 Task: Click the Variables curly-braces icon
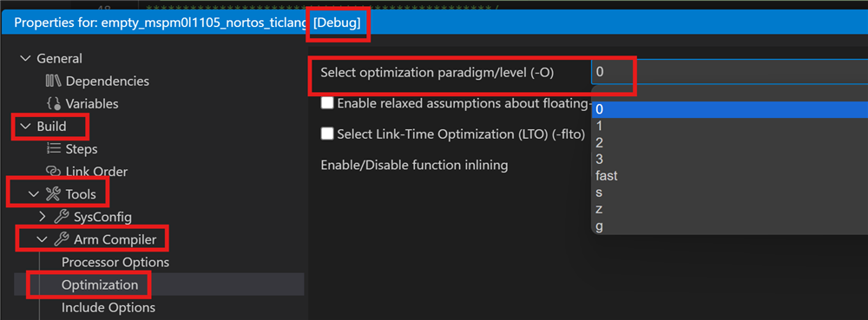point(54,103)
